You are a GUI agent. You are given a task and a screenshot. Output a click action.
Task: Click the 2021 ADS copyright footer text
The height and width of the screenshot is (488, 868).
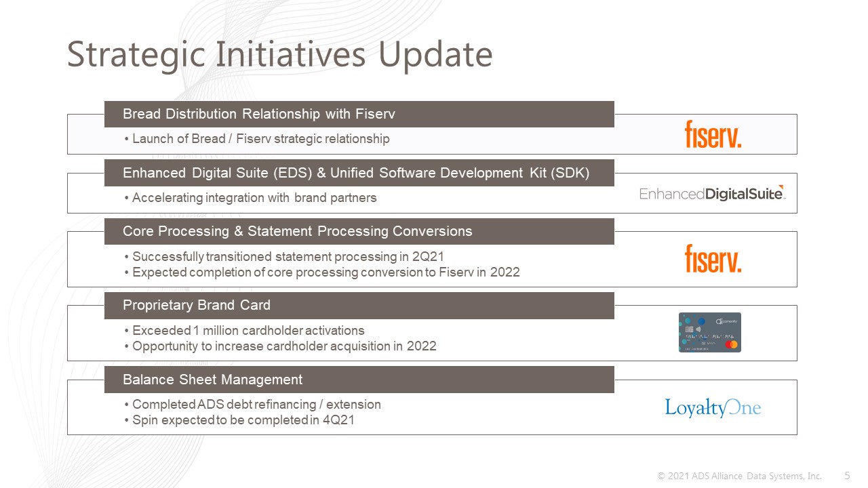[x=739, y=476]
